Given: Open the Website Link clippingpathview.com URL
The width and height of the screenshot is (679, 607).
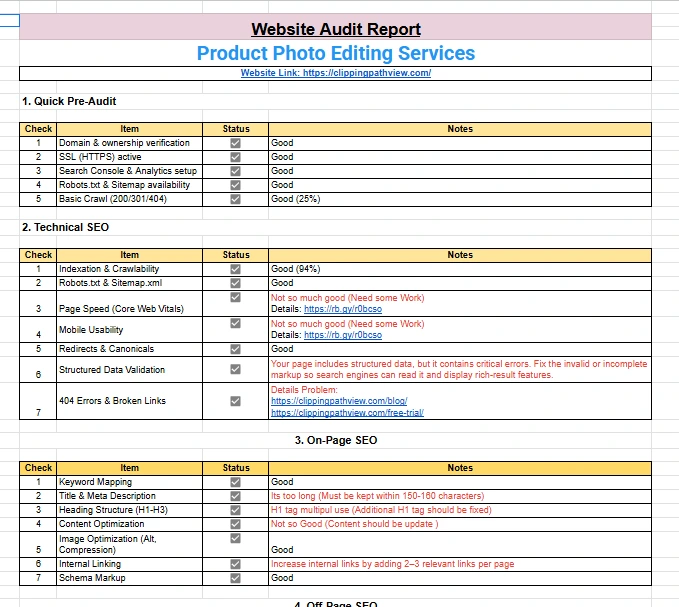Looking at the screenshot, I should (x=367, y=73).
